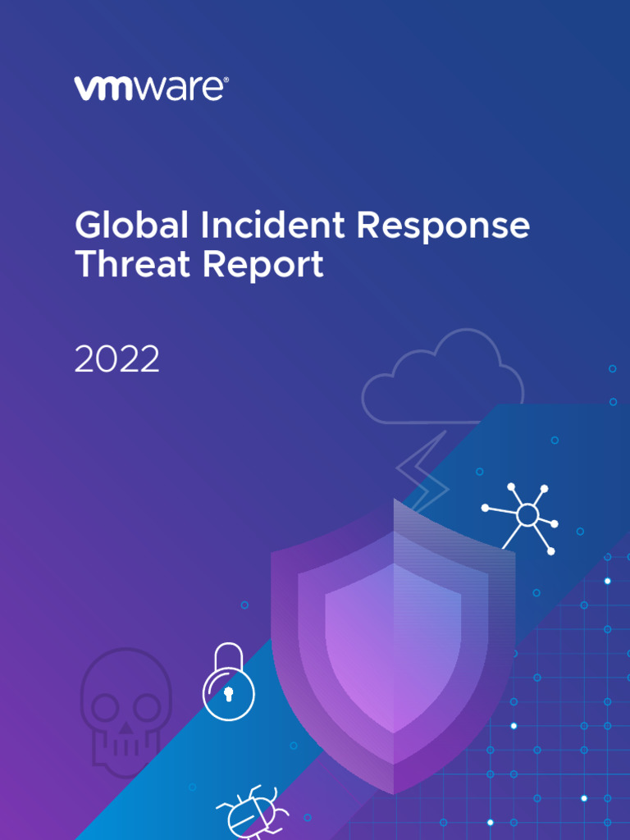The image size is (630, 840).
Task: Click the VMware logo
Action: 152,89
